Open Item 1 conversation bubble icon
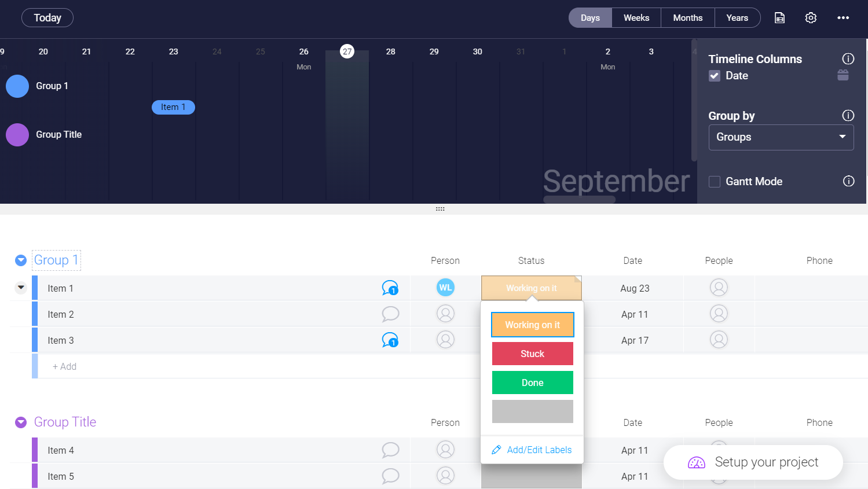The width and height of the screenshot is (868, 489). [390, 288]
